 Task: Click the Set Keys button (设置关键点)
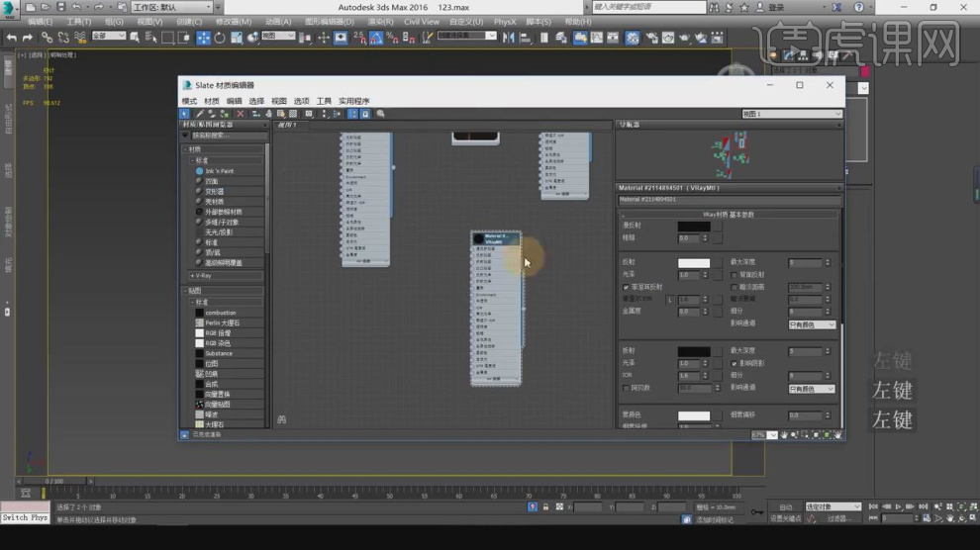[786, 518]
